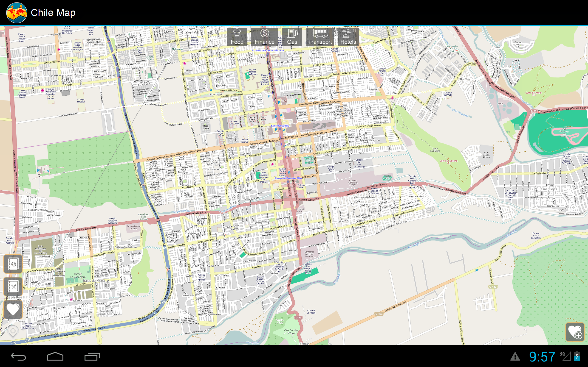The width and height of the screenshot is (588, 367).
Task: Open the recent apps button
Action: pyautogui.click(x=92, y=356)
